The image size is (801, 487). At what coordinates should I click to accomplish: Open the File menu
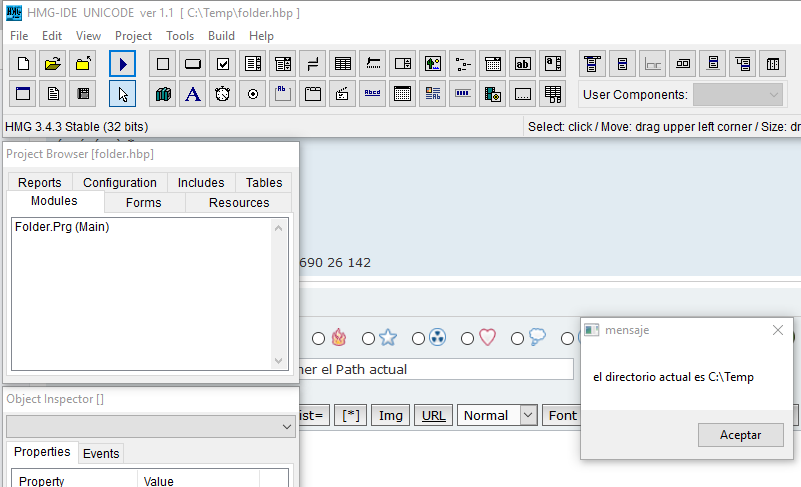[x=19, y=36]
